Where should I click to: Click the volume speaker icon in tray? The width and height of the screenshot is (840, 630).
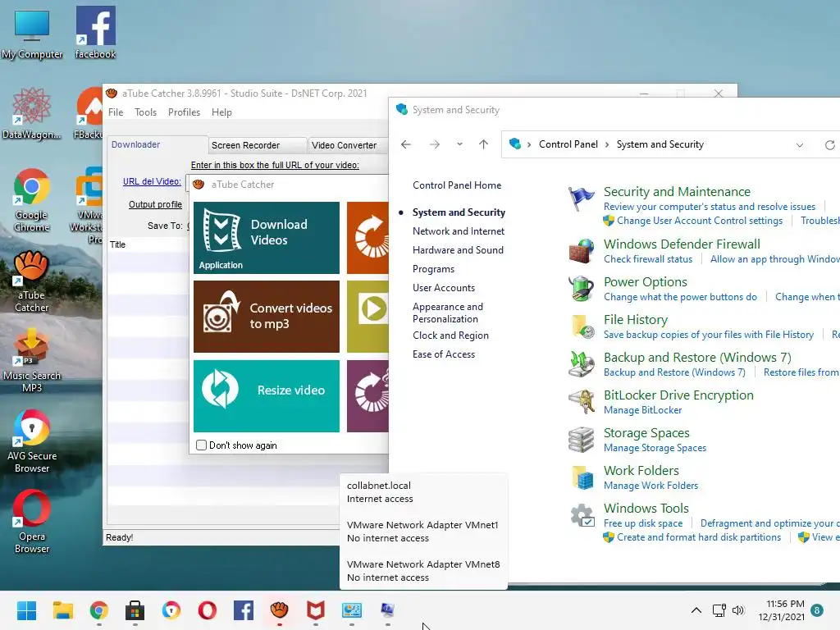[738, 610]
